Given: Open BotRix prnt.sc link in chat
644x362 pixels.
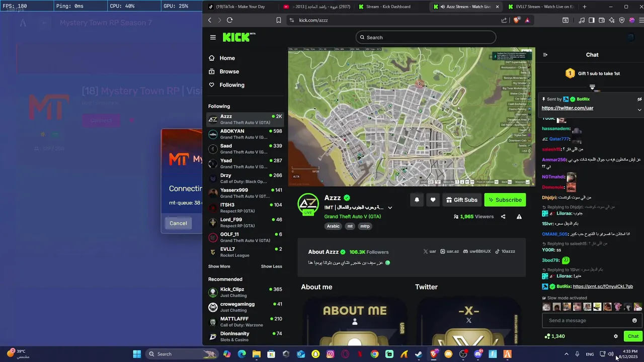Looking at the screenshot, I should click(603, 287).
